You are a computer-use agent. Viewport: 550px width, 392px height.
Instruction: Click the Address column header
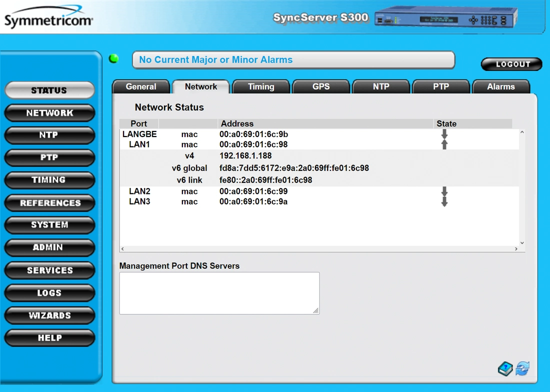237,123
